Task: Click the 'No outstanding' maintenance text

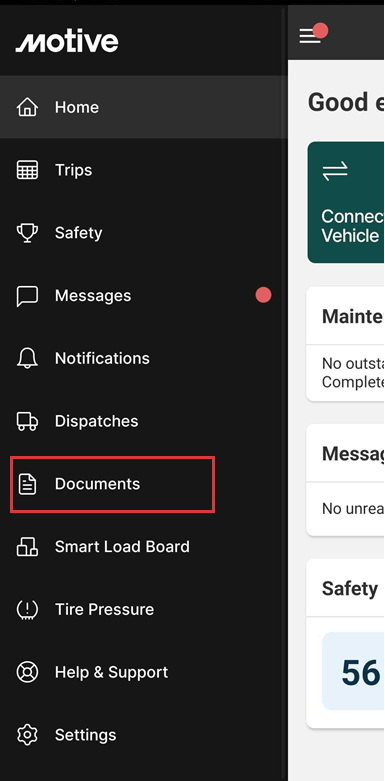Action: pyautogui.click(x=353, y=373)
